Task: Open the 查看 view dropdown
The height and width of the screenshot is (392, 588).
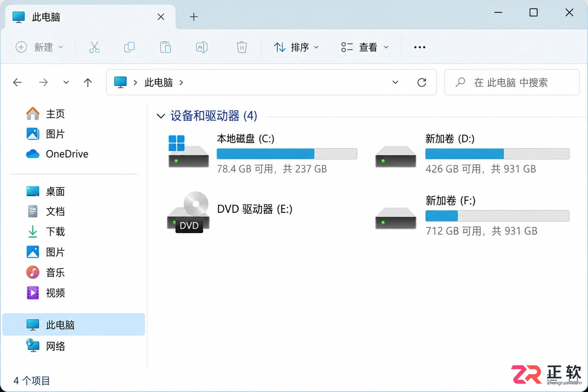Action: click(x=365, y=47)
